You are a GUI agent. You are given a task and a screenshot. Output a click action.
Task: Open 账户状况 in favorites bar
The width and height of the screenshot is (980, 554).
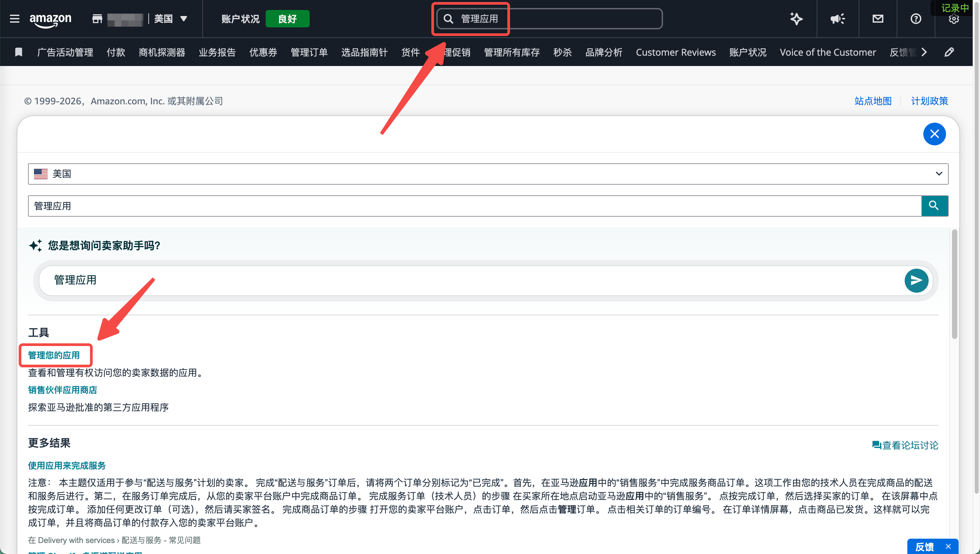(748, 53)
